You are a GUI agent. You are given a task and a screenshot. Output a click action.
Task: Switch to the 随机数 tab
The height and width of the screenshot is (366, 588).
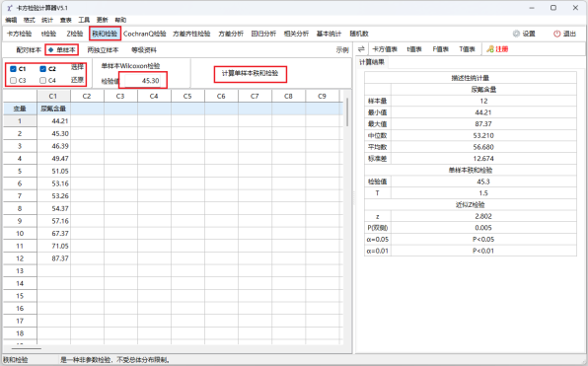[359, 34]
